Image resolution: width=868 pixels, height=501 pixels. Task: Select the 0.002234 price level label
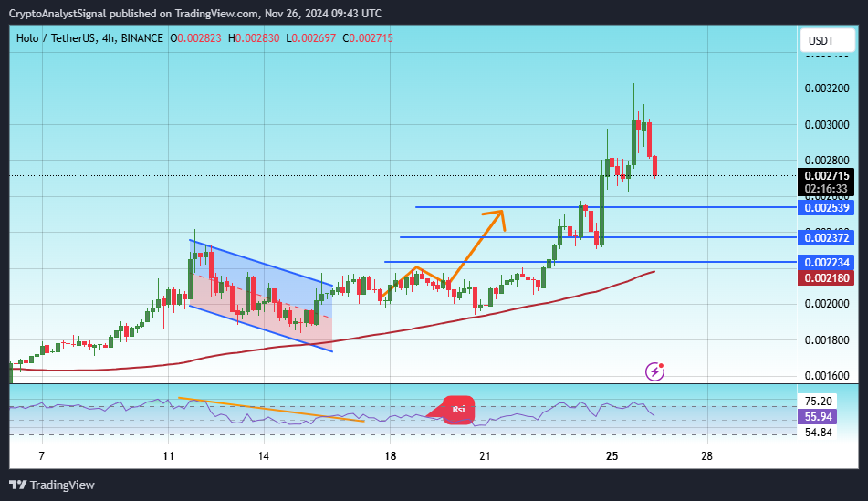(x=827, y=263)
